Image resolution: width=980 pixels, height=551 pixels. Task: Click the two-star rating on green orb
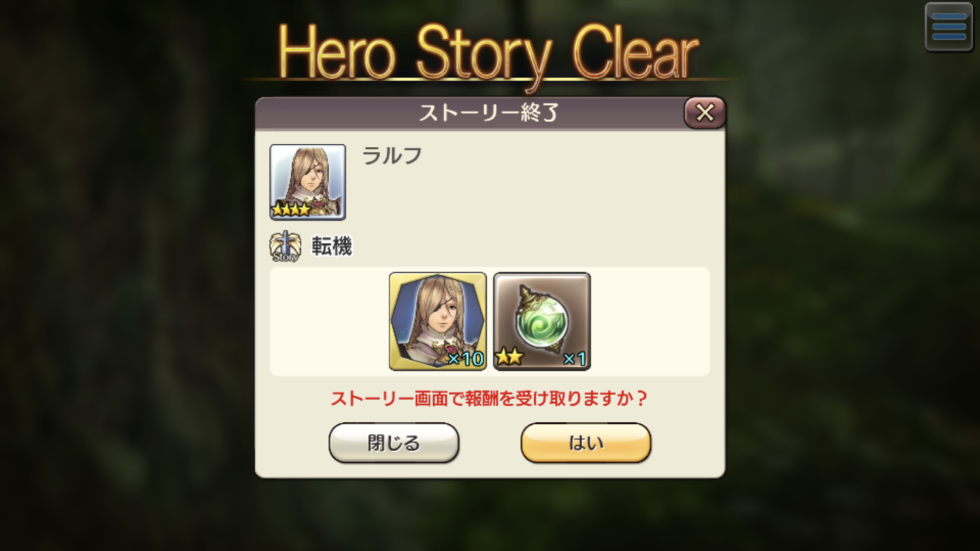510,356
